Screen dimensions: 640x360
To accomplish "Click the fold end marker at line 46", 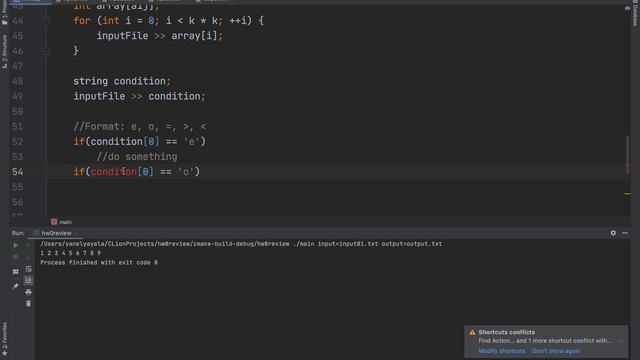I will pos(46,51).
